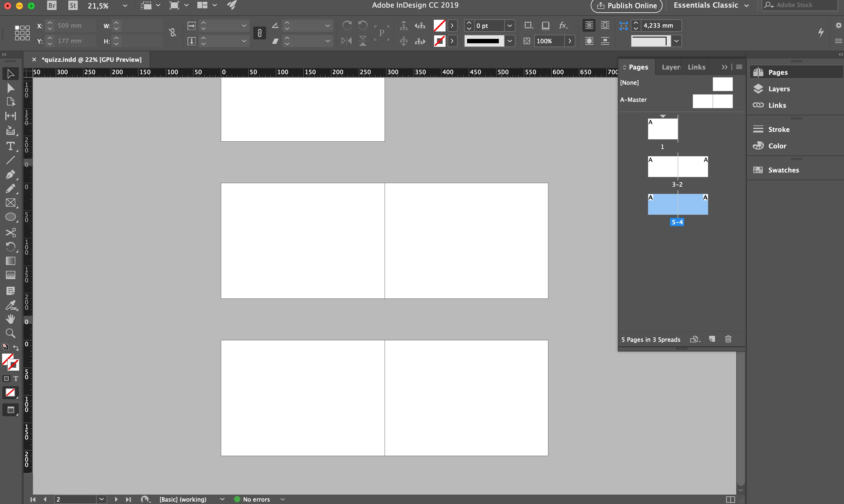Toggle formatting affects text button
The width and height of the screenshot is (844, 504).
point(16,378)
